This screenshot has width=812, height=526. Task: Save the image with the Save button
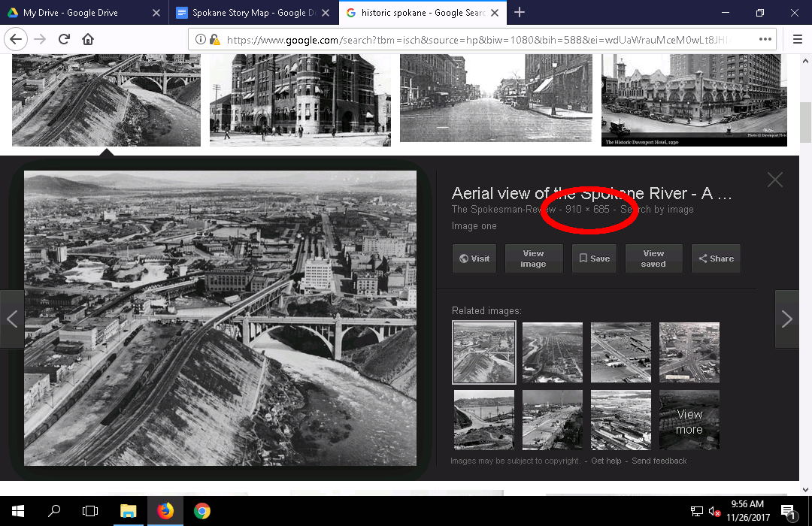594,258
